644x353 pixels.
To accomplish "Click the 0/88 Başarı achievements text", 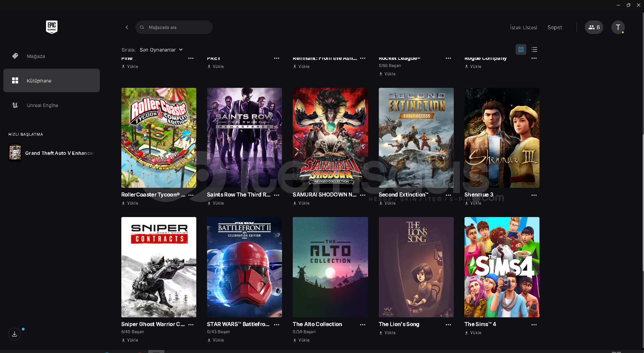I will click(x=390, y=66).
